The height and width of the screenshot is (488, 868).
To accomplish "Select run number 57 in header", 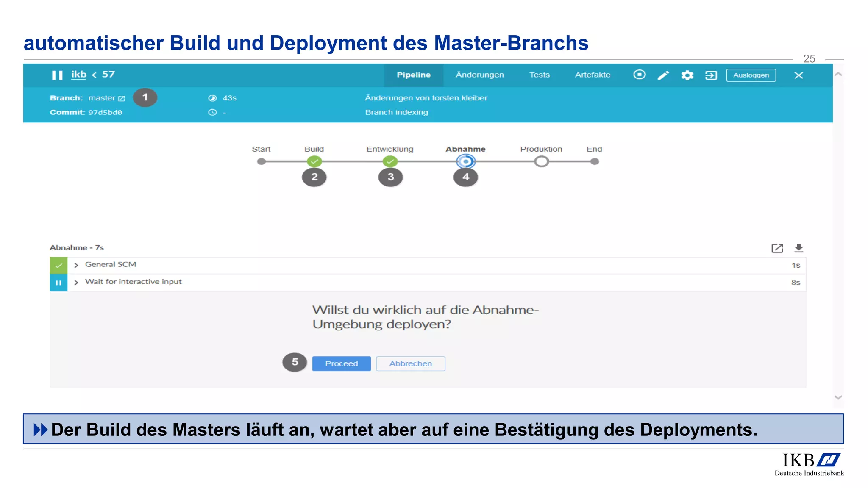I will click(108, 75).
